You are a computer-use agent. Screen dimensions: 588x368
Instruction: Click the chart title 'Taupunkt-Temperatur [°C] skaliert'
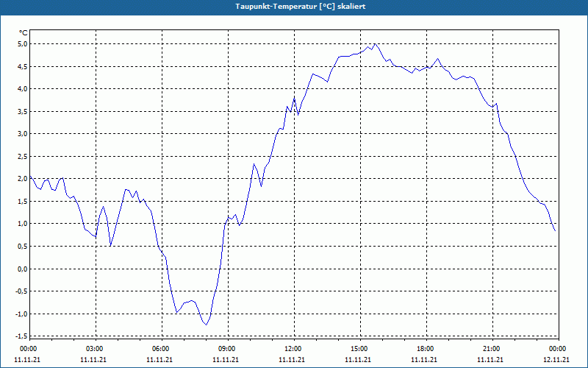click(301, 7)
